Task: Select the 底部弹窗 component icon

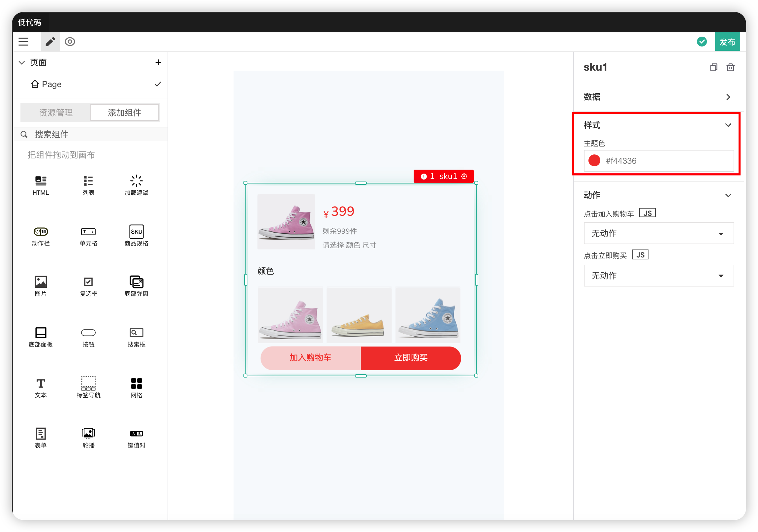Action: pos(136,282)
